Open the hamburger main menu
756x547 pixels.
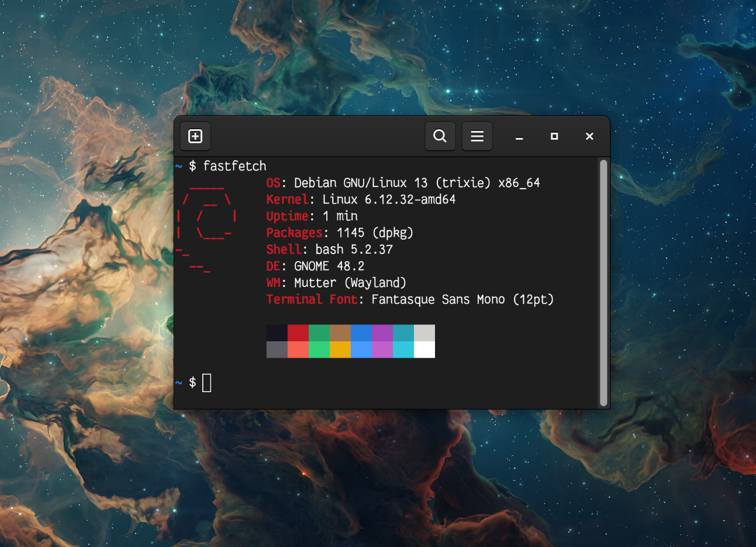[x=477, y=136]
